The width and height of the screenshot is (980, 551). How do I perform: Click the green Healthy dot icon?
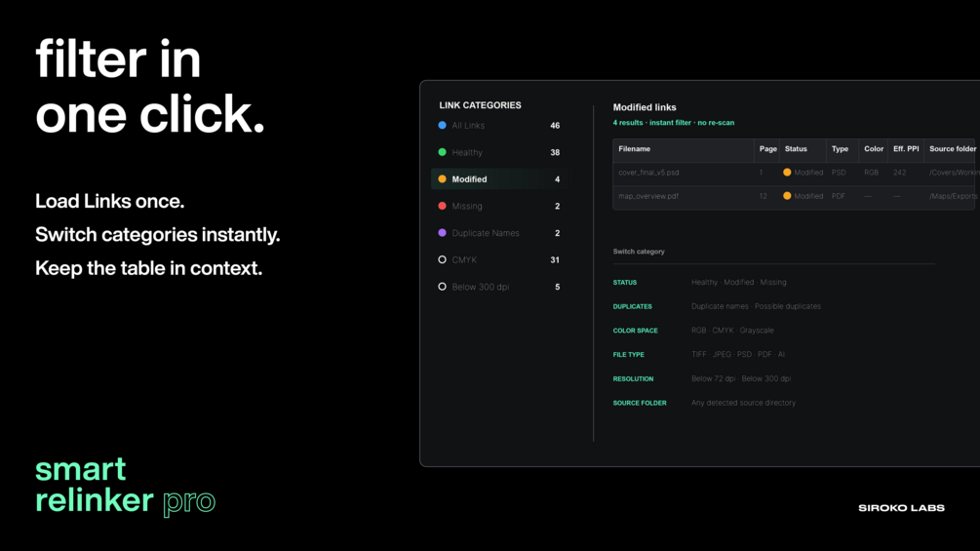[x=442, y=152]
